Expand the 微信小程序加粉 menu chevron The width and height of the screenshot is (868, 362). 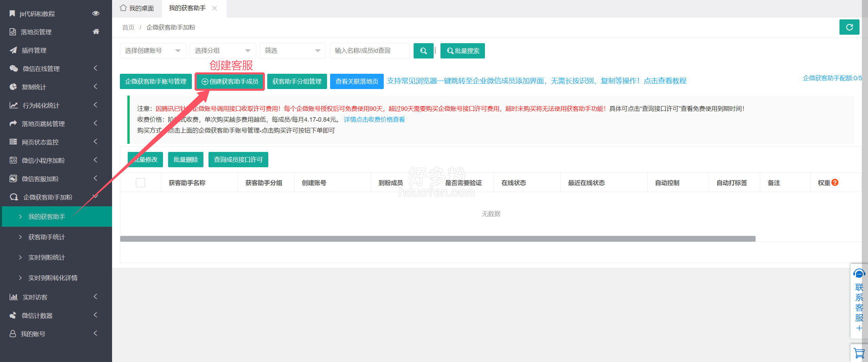click(x=95, y=160)
